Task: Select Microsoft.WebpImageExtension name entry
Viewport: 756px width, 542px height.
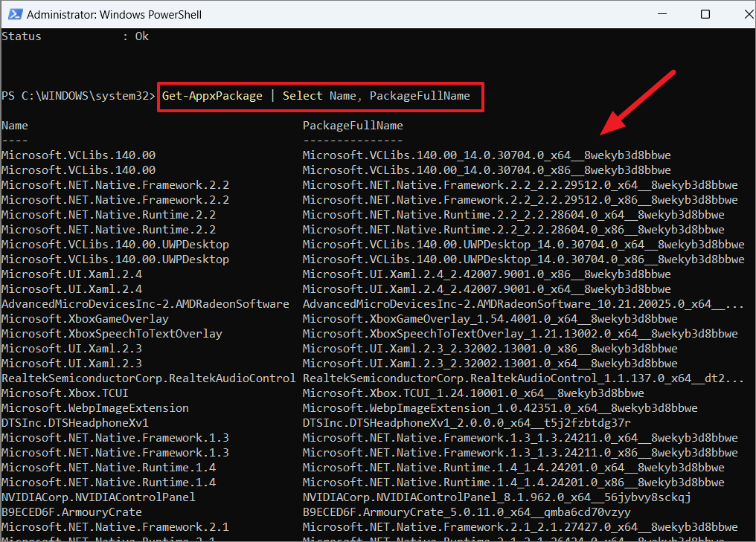Action: point(95,408)
